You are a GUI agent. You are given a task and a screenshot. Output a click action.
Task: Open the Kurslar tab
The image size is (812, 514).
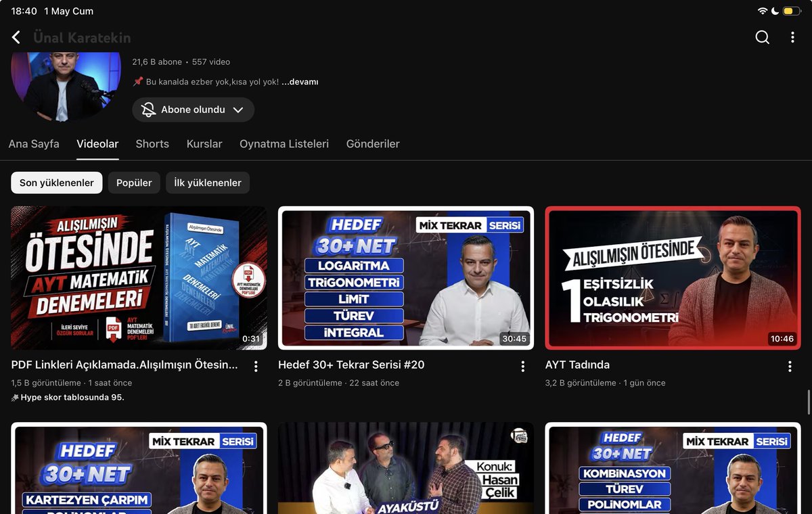[204, 144]
